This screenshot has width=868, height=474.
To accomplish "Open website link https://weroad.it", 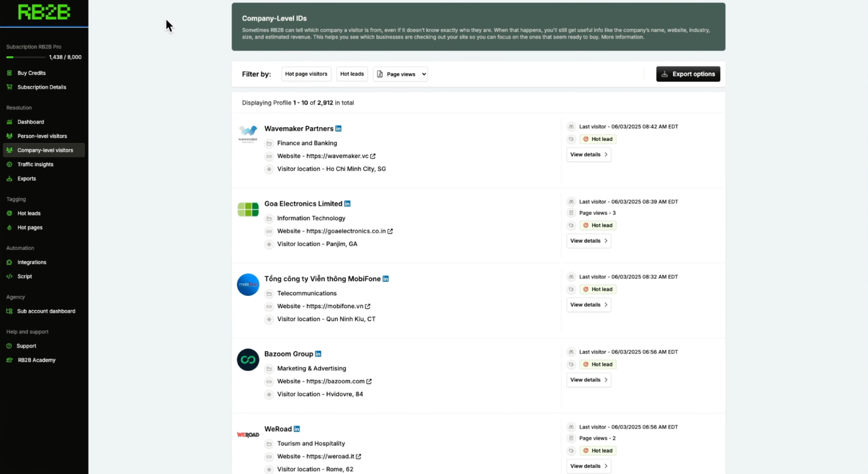I will 330,456.
